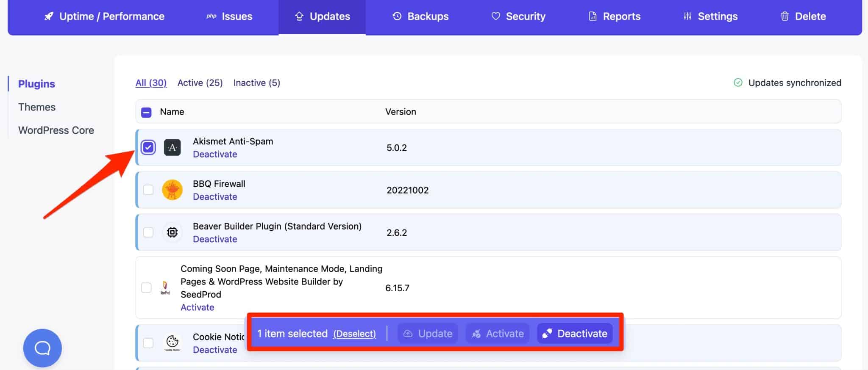The width and height of the screenshot is (868, 370).
Task: Click the Akismet Anti-Spam plugin icon
Action: pos(172,147)
